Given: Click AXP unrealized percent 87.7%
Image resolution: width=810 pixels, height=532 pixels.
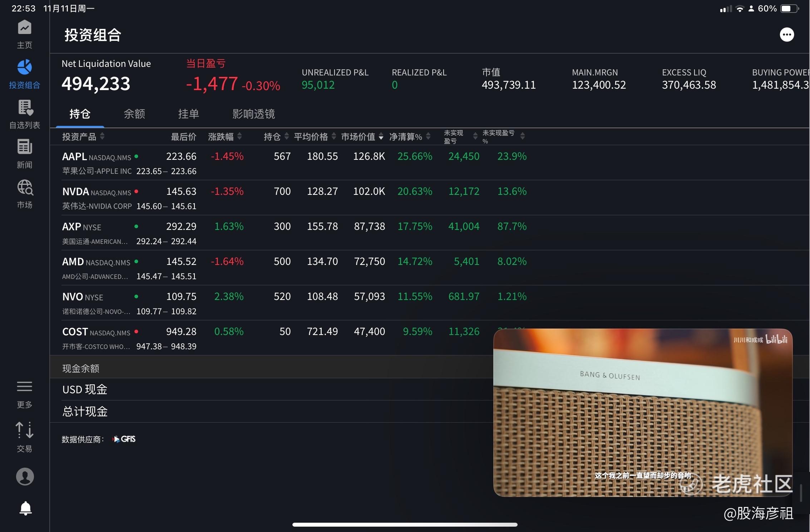Looking at the screenshot, I should pyautogui.click(x=512, y=226).
